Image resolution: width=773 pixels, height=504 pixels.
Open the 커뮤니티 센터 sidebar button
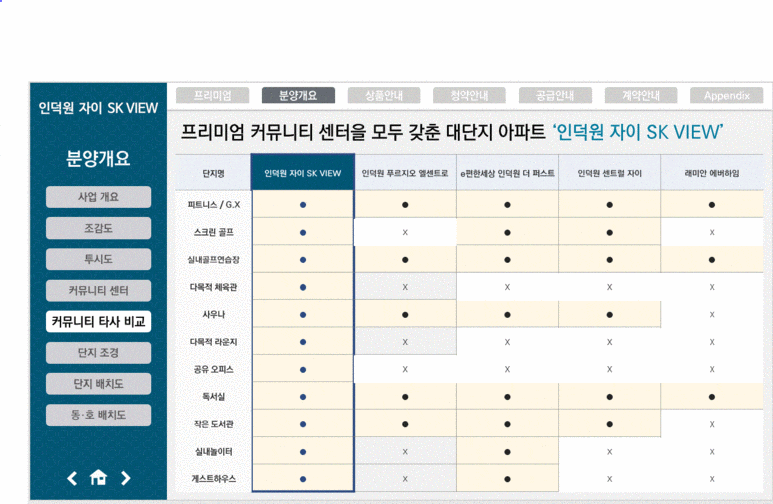click(99, 290)
